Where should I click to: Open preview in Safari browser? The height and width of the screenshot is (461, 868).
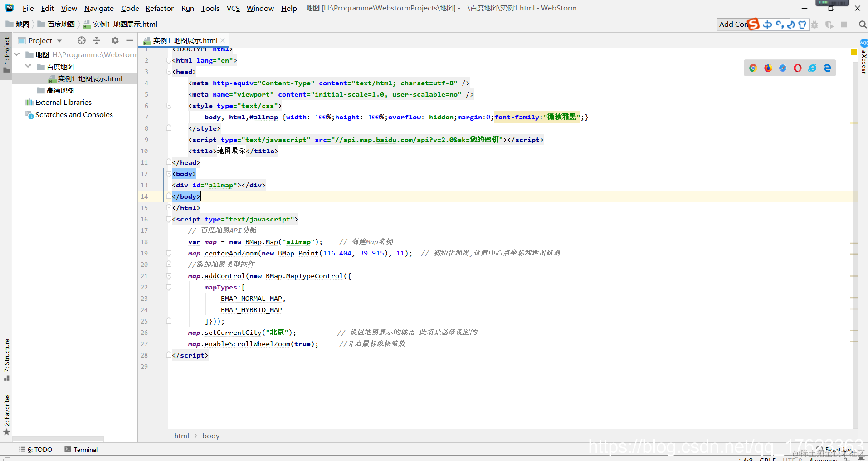click(x=783, y=68)
